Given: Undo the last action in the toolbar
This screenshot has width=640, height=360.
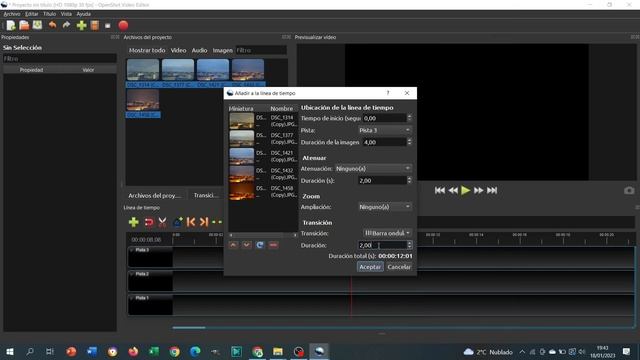Looking at the screenshot, I should 53,25.
